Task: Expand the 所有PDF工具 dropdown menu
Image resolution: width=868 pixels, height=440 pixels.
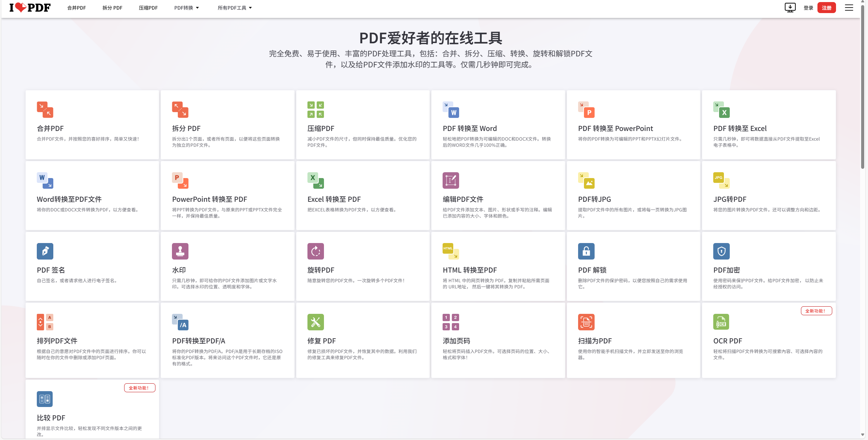Action: (x=235, y=8)
